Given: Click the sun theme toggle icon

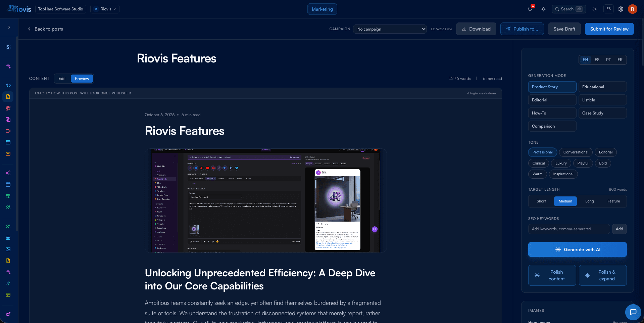Looking at the screenshot, I should click(x=595, y=9).
